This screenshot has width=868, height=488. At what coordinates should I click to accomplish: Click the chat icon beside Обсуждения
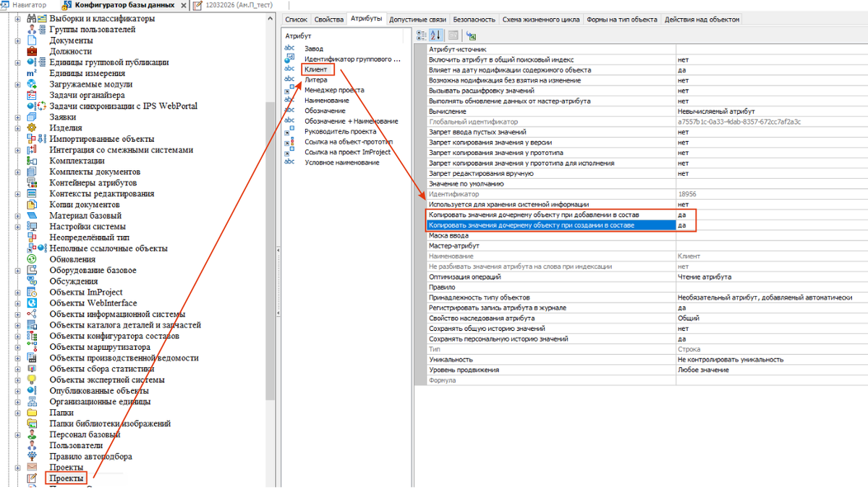32,282
